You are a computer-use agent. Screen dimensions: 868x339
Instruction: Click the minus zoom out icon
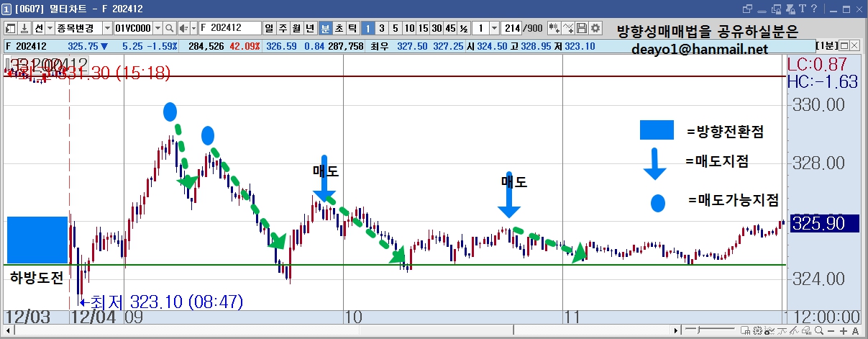click(831, 330)
